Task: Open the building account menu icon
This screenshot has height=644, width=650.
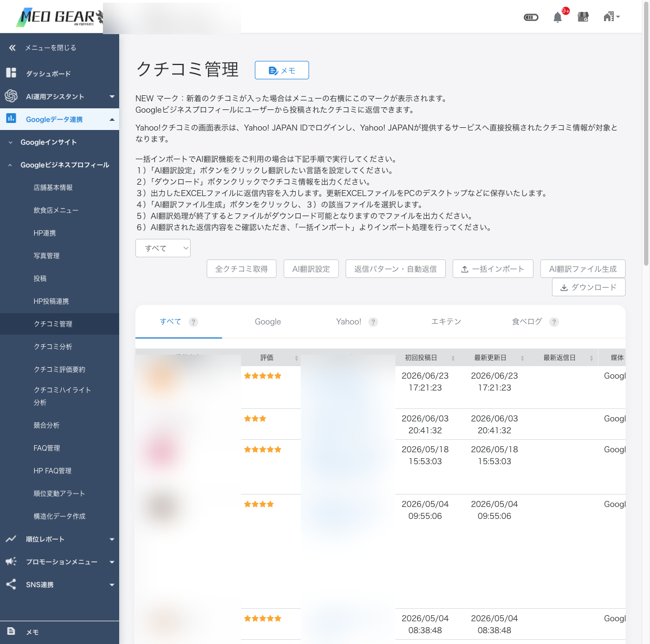Action: pos(612,17)
